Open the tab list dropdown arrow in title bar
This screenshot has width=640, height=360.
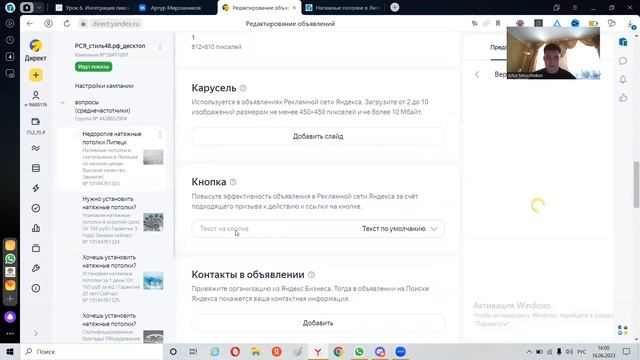coord(39,7)
